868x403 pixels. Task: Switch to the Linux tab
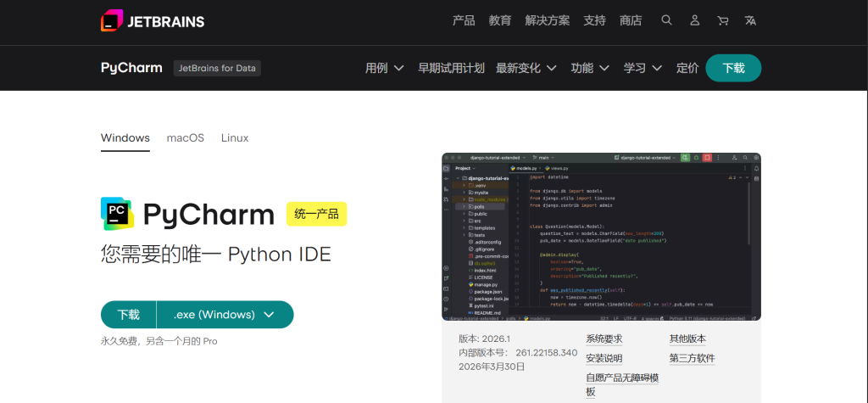235,137
